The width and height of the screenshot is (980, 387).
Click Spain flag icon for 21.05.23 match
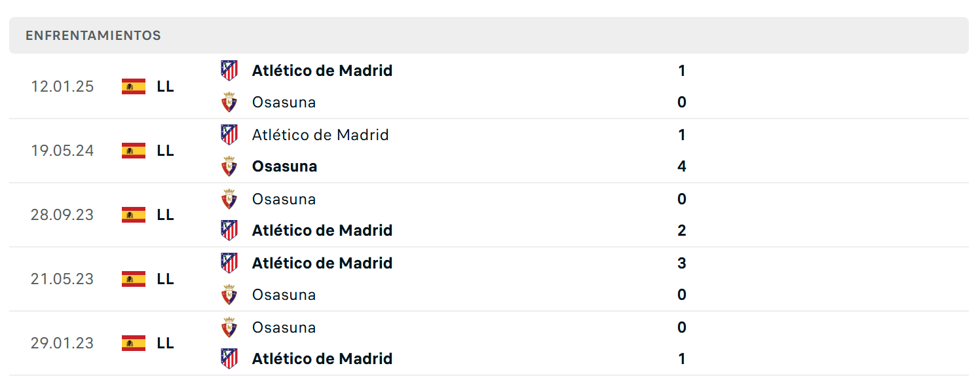pos(134,279)
